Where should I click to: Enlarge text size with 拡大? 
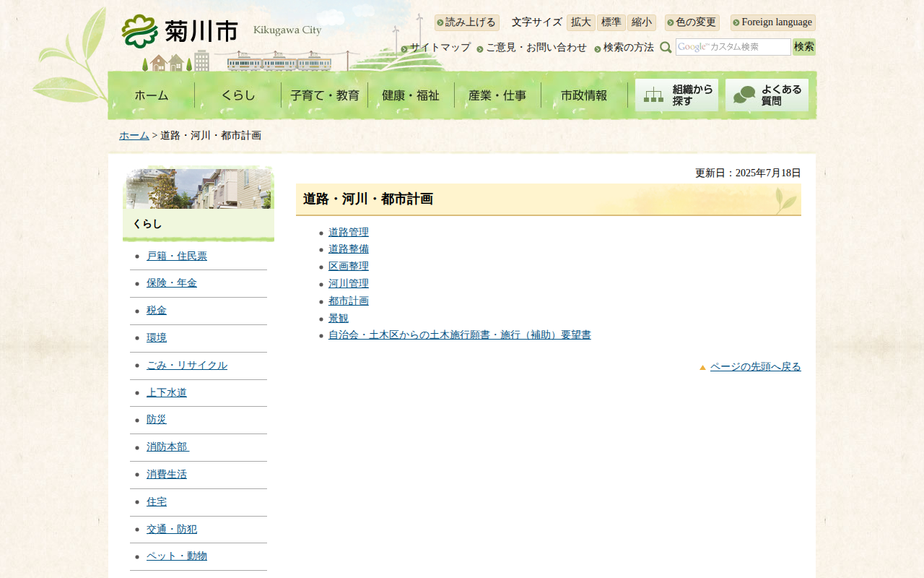(581, 22)
